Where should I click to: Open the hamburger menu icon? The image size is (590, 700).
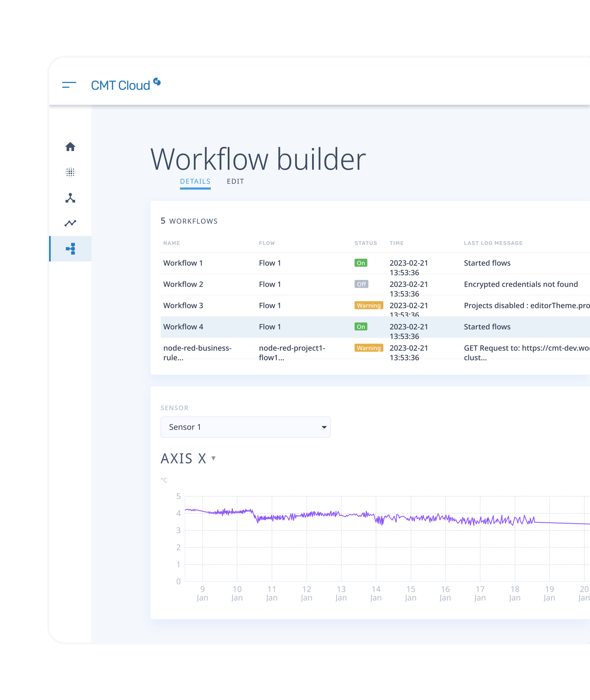(69, 85)
